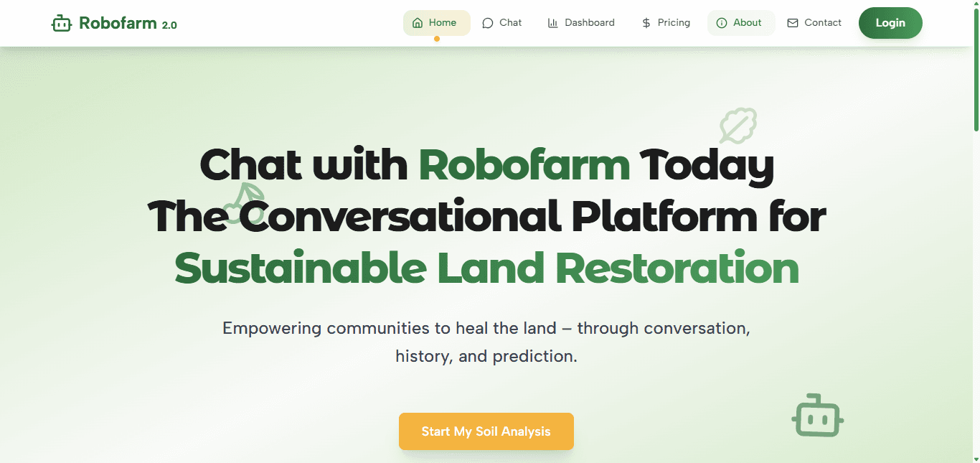Image resolution: width=980 pixels, height=463 pixels.
Task: Click the leaf illustration above the headline
Action: (x=737, y=126)
